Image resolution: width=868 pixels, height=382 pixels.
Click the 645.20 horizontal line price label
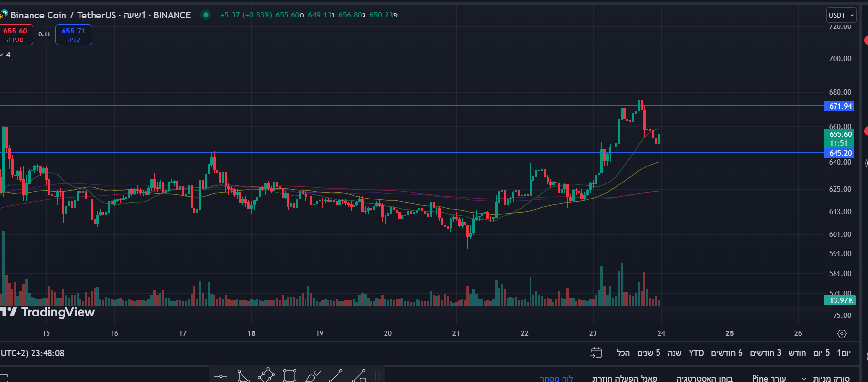click(x=839, y=153)
